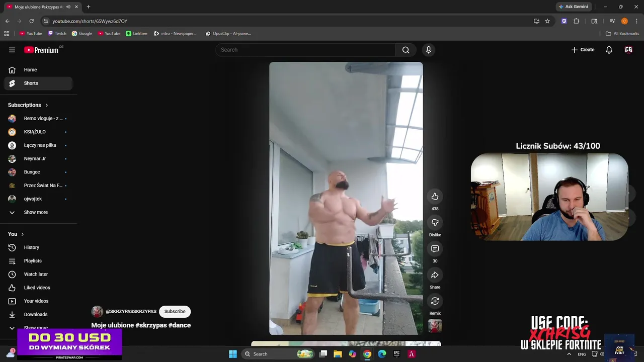This screenshot has height=362, width=644.
Task: Open the All Bookmarks folder
Action: (622, 34)
